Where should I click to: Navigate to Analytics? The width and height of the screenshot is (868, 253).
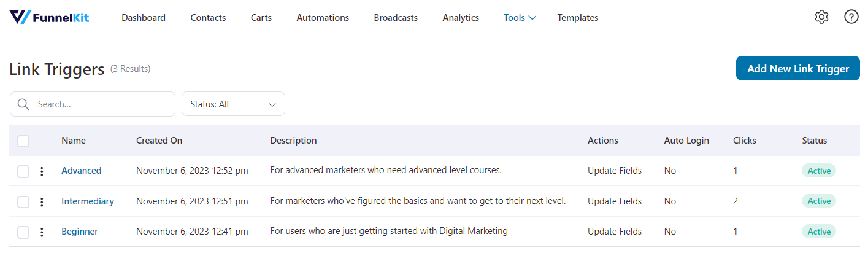point(461,18)
